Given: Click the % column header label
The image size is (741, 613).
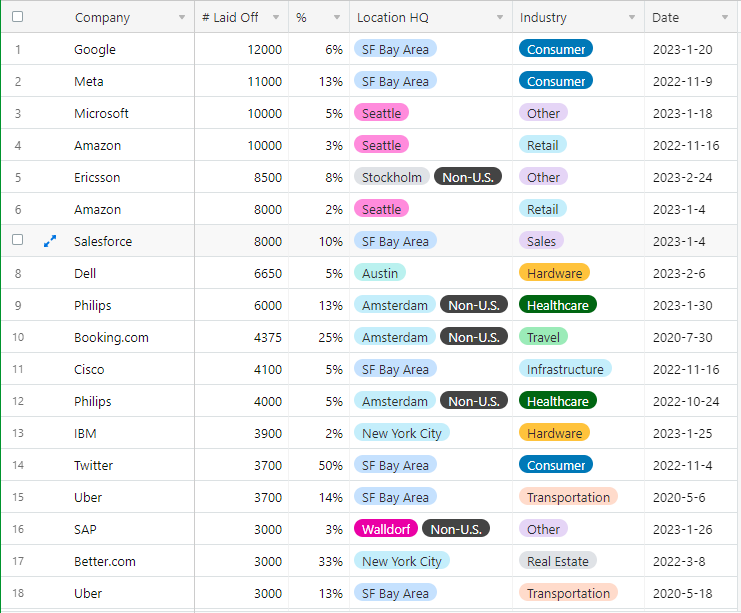Looking at the screenshot, I should [x=301, y=17].
